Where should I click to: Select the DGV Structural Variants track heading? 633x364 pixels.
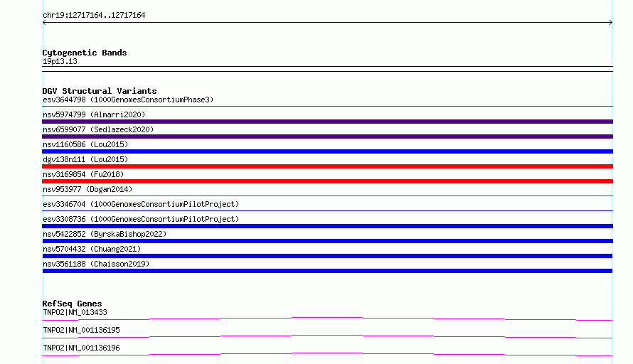click(x=100, y=91)
